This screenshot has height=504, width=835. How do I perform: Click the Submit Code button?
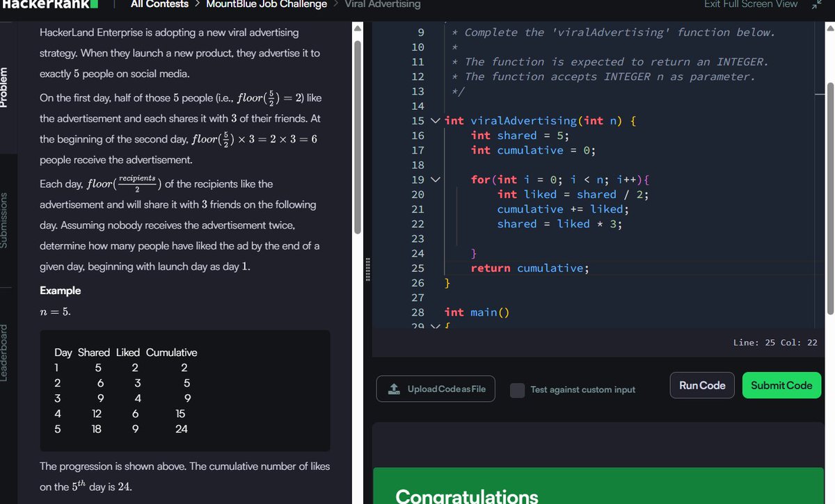point(781,385)
